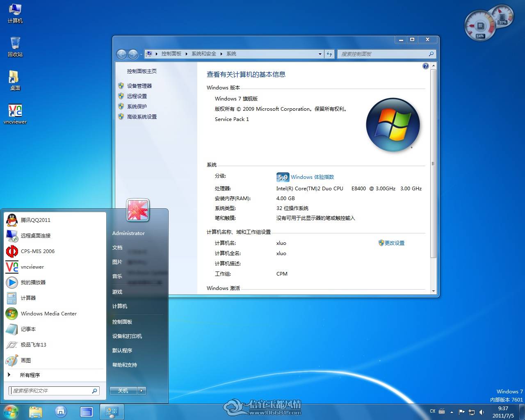Click the "32 位操作系统" system type value

pos(292,208)
